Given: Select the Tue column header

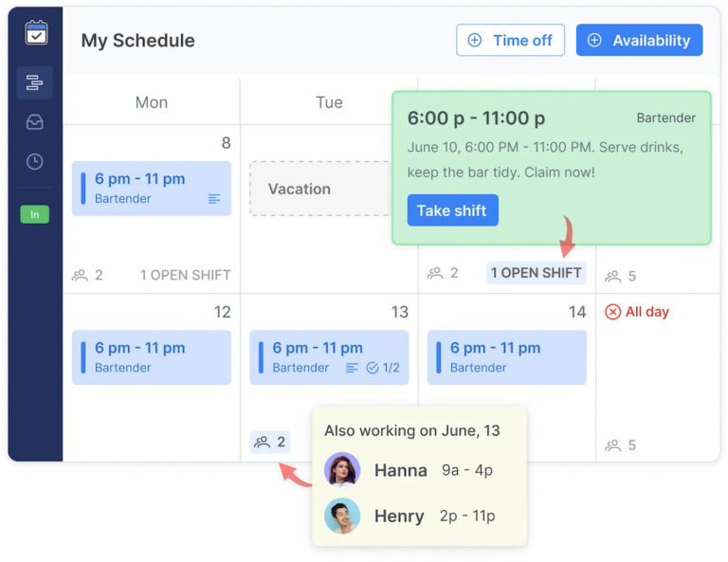Looking at the screenshot, I should coord(329,102).
